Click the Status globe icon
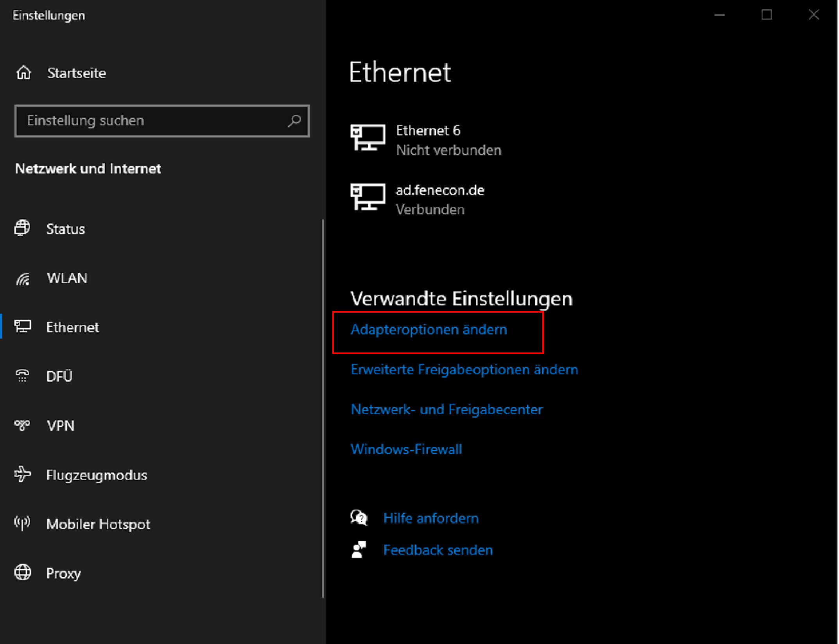Viewport: 839px width, 644px height. coord(22,228)
